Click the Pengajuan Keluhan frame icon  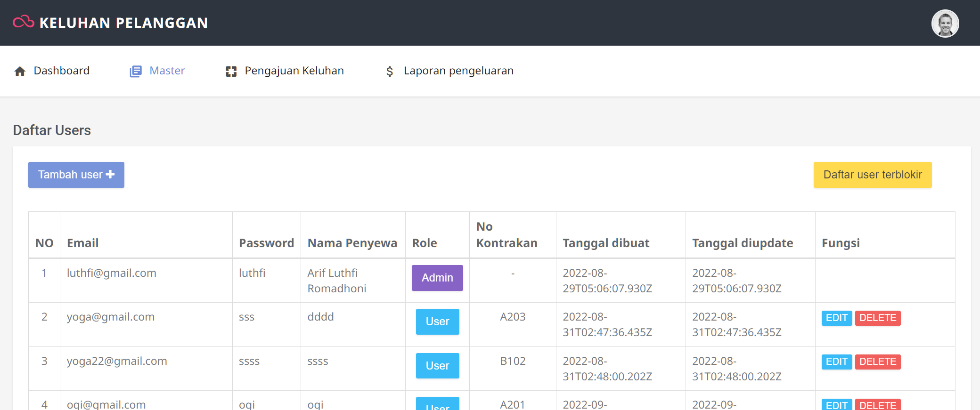coord(231,71)
